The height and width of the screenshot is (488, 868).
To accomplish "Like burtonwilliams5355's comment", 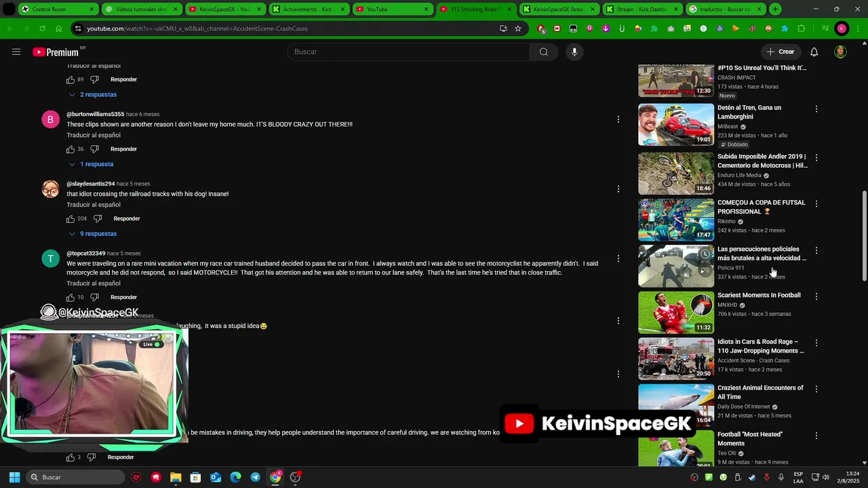I will point(71,149).
